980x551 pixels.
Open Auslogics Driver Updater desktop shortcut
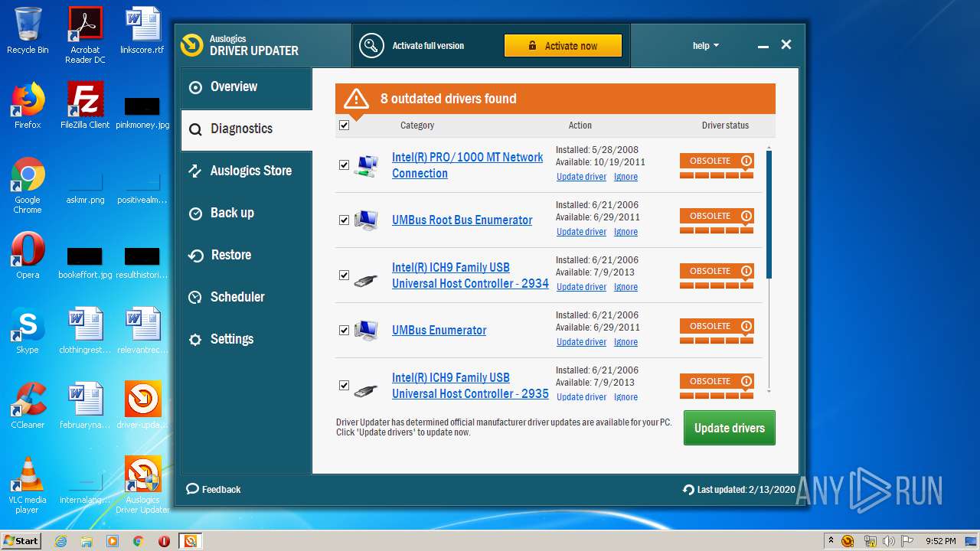142,485
